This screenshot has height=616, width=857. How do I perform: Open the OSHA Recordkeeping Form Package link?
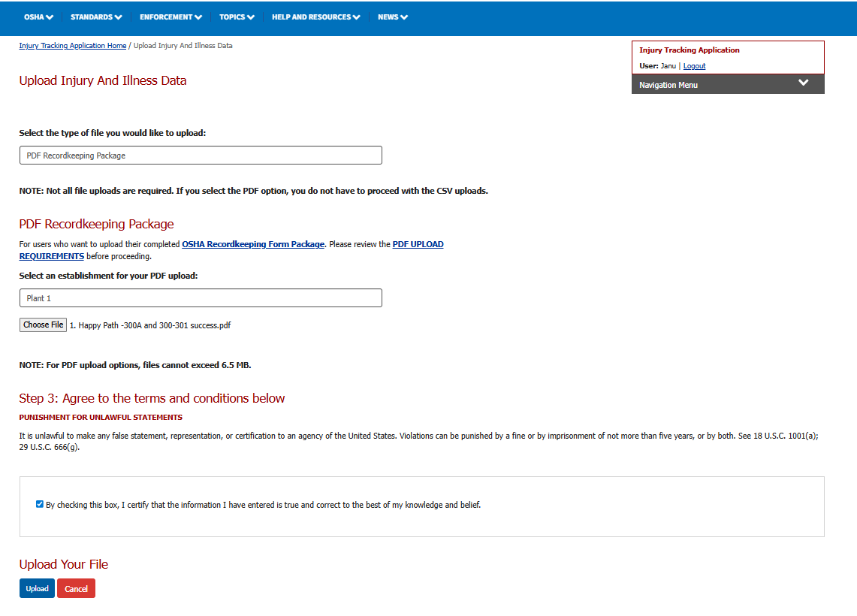click(253, 244)
